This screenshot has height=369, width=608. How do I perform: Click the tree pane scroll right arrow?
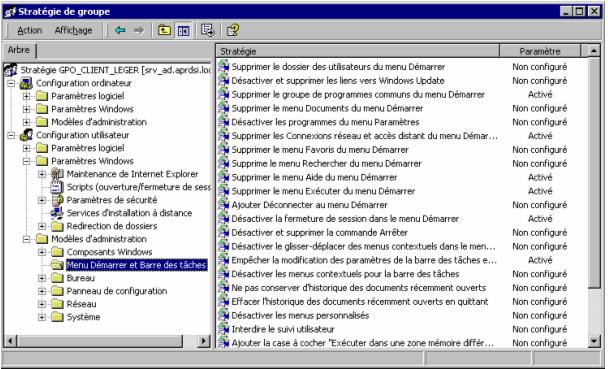tap(203, 341)
